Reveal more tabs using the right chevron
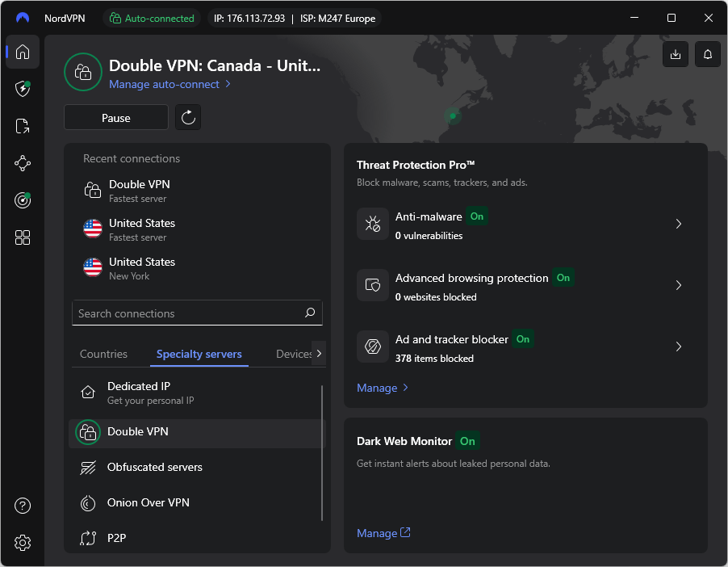Image resolution: width=728 pixels, height=567 pixels. click(x=319, y=354)
